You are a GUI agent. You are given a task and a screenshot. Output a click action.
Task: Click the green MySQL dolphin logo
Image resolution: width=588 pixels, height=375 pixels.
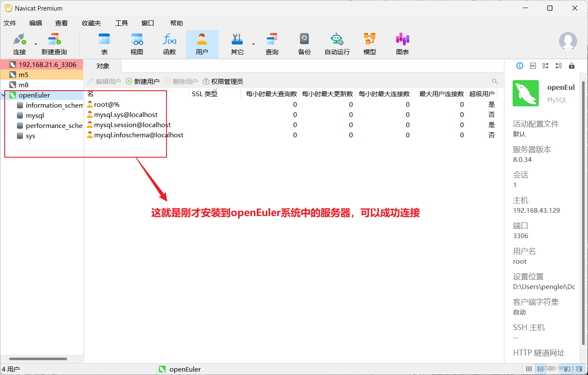(x=526, y=93)
